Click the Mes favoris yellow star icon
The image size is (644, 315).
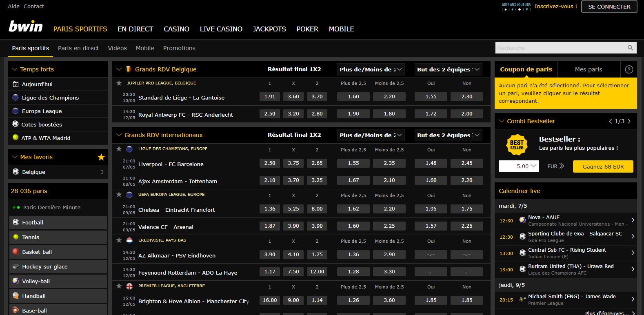coord(101,157)
